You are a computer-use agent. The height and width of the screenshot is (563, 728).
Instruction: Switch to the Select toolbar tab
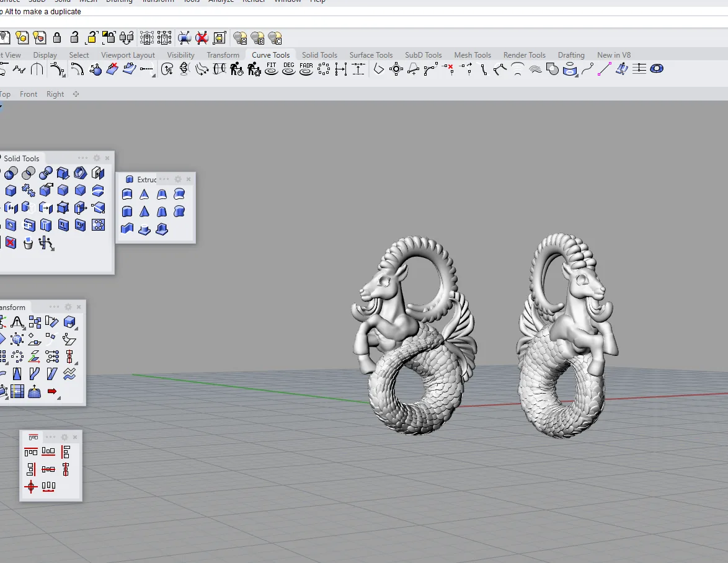click(79, 55)
